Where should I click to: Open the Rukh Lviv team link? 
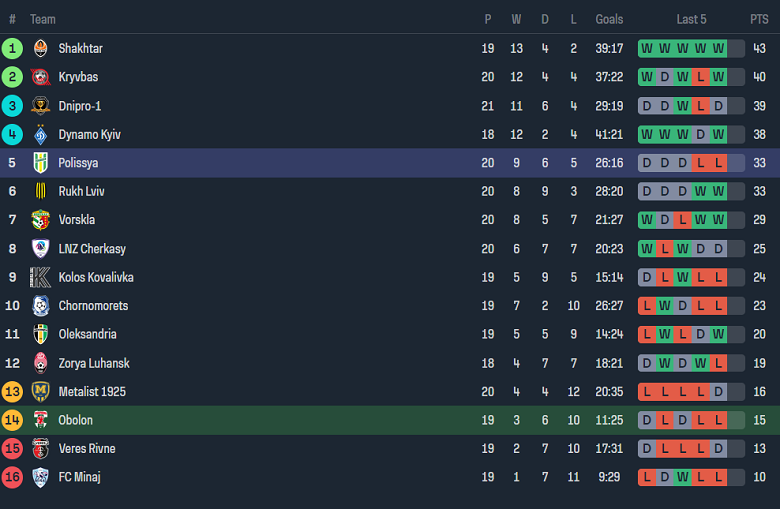tap(81, 191)
